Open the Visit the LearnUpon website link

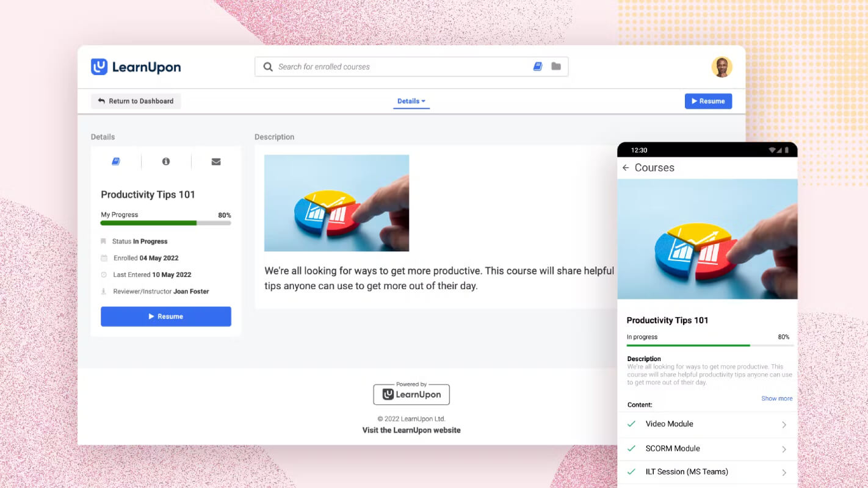point(411,430)
